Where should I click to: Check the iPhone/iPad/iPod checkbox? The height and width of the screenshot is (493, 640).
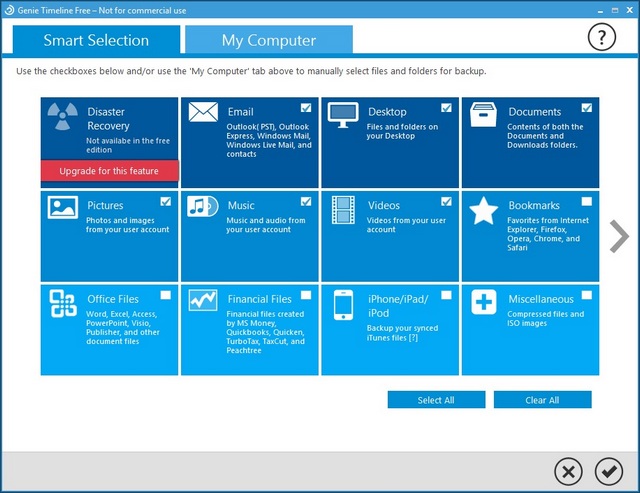(446, 295)
